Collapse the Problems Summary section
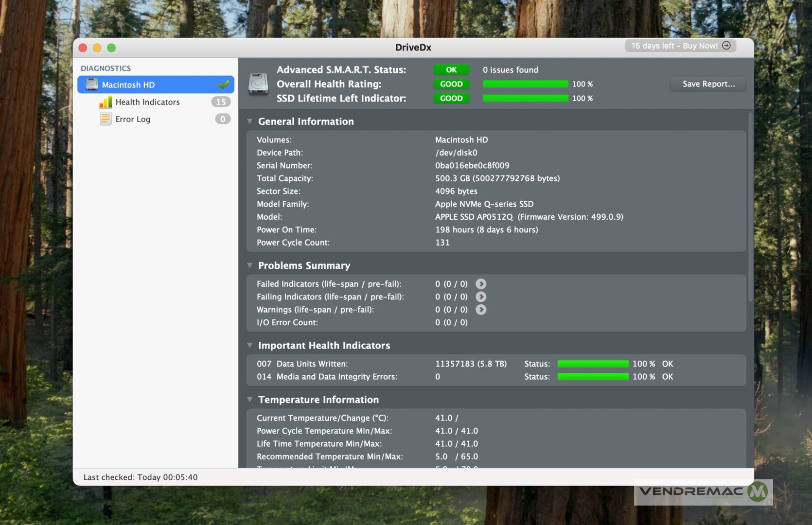This screenshot has width=812, height=525. (250, 265)
